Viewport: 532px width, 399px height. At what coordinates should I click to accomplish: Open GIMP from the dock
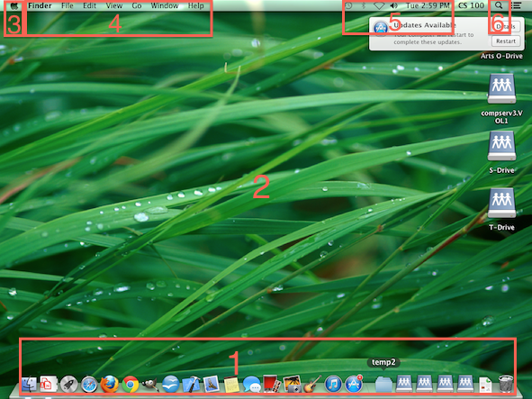[150, 385]
